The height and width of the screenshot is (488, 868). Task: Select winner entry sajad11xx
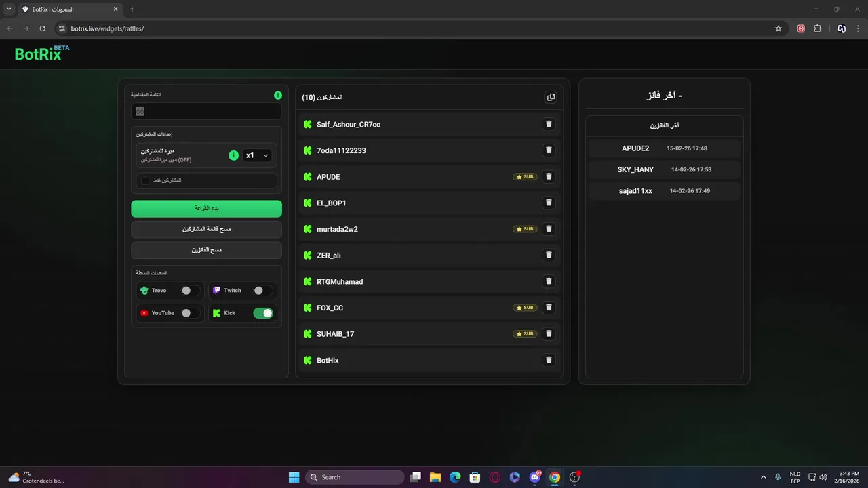point(665,191)
